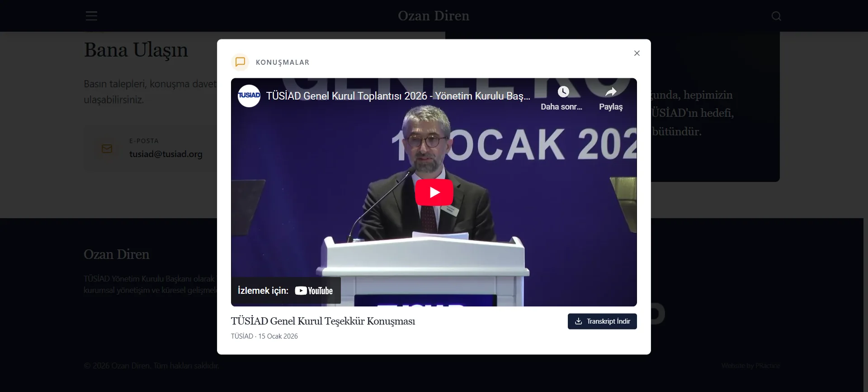Click the TÜSİAD · 15 Ocak 2026 date text
Screen dimensions: 868x392
pyautogui.click(x=264, y=336)
